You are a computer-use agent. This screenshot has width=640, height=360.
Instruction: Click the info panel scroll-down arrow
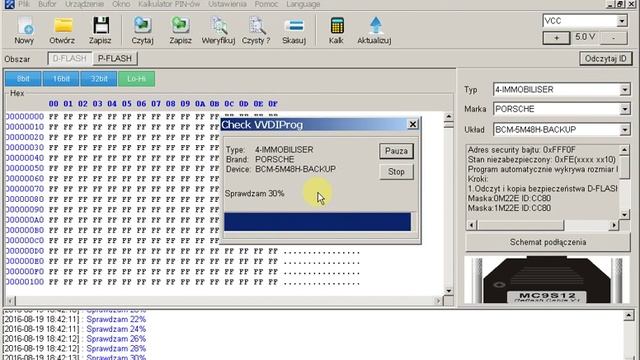(x=624, y=214)
